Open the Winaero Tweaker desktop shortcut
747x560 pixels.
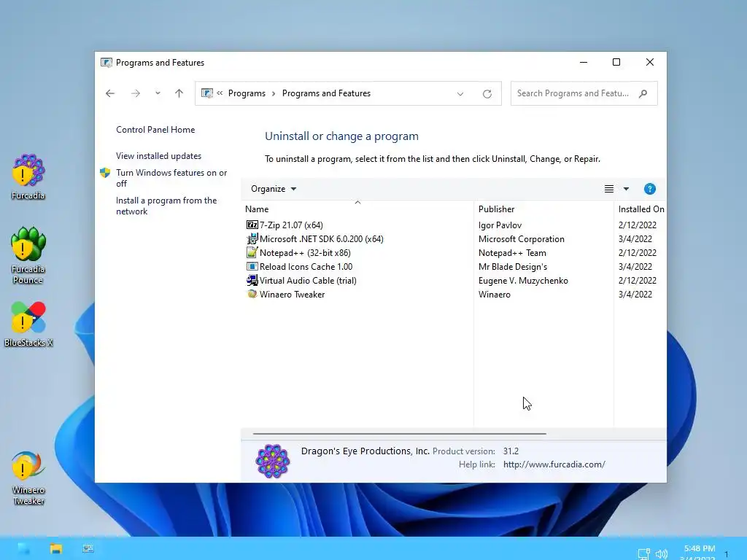coord(28,478)
